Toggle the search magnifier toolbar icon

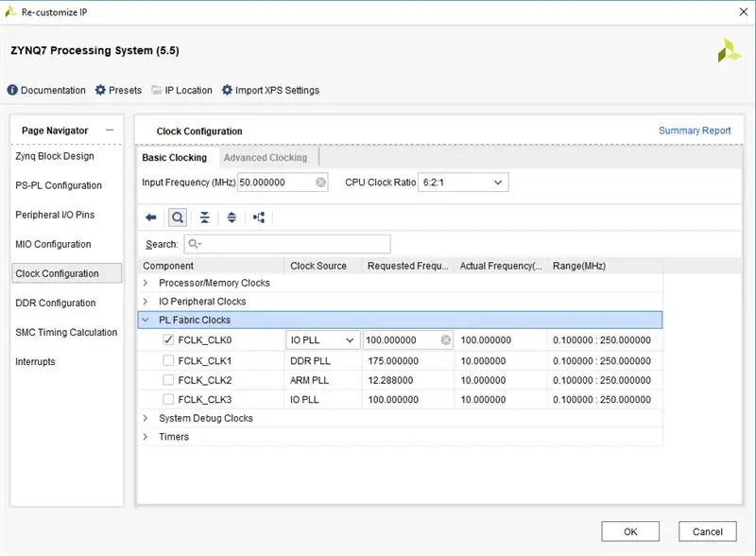(178, 217)
